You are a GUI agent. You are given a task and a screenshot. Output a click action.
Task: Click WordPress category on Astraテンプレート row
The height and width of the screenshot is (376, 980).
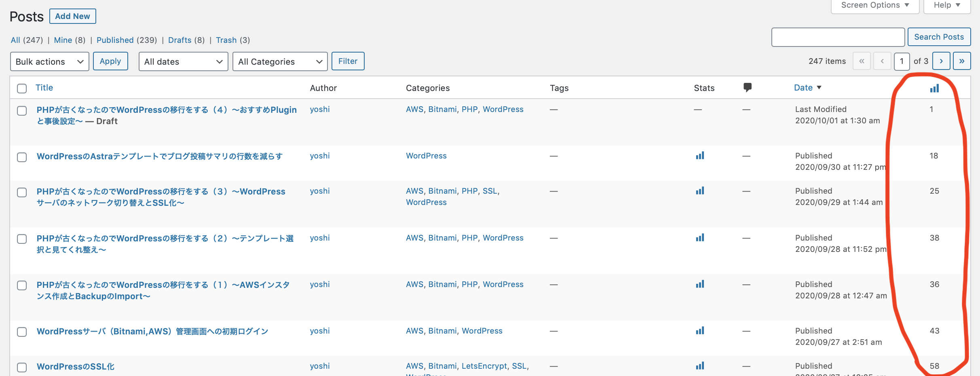pyautogui.click(x=426, y=156)
